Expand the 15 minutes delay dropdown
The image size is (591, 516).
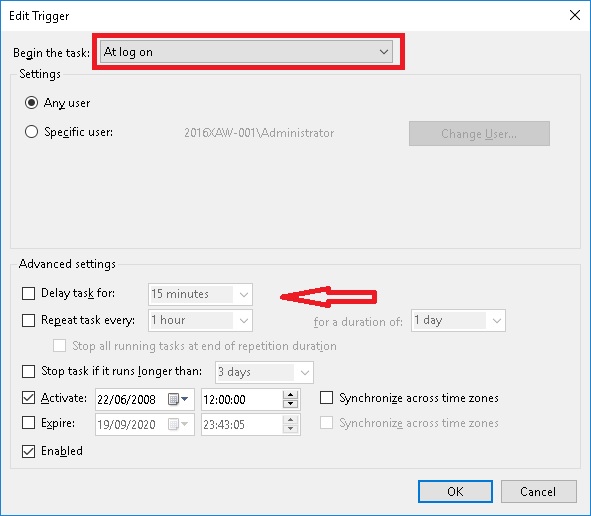(200, 294)
